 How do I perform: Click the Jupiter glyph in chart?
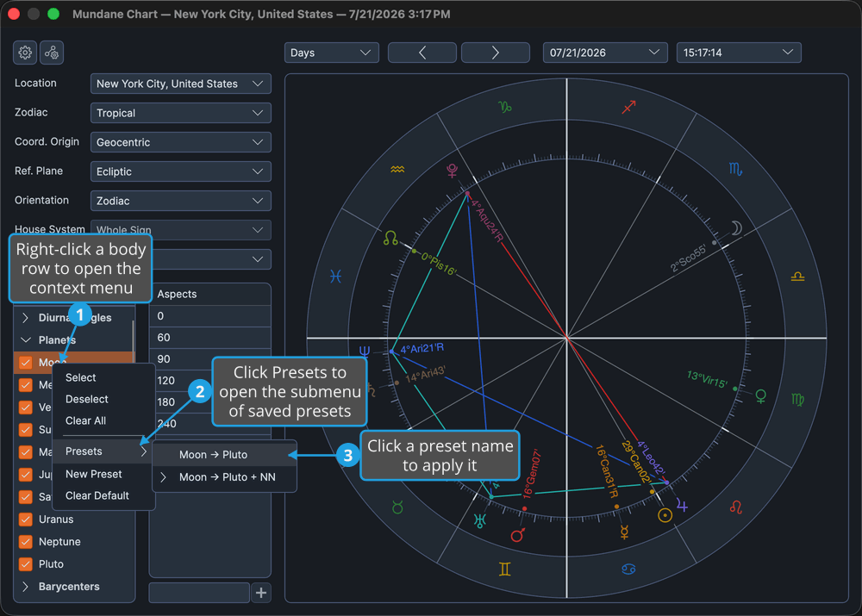(x=682, y=505)
